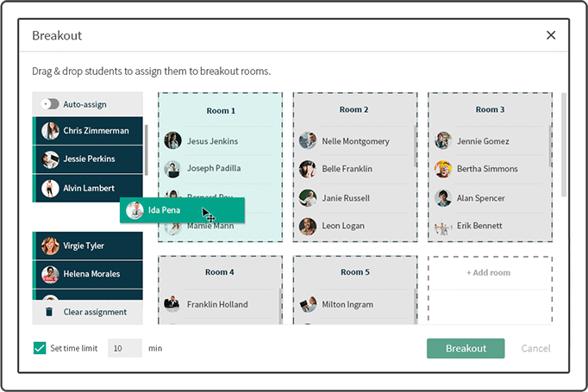Toggle the Auto-assign switch
The width and height of the screenshot is (588, 392).
(x=50, y=103)
